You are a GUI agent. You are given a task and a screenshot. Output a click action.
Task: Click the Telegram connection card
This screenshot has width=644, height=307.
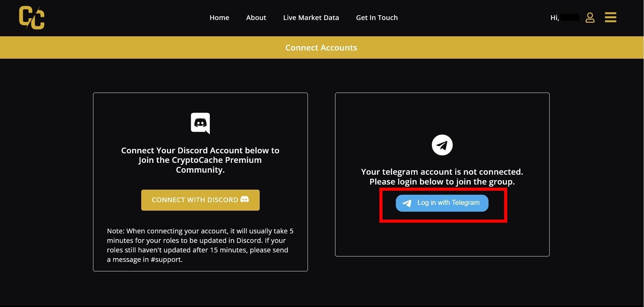pyautogui.click(x=442, y=175)
